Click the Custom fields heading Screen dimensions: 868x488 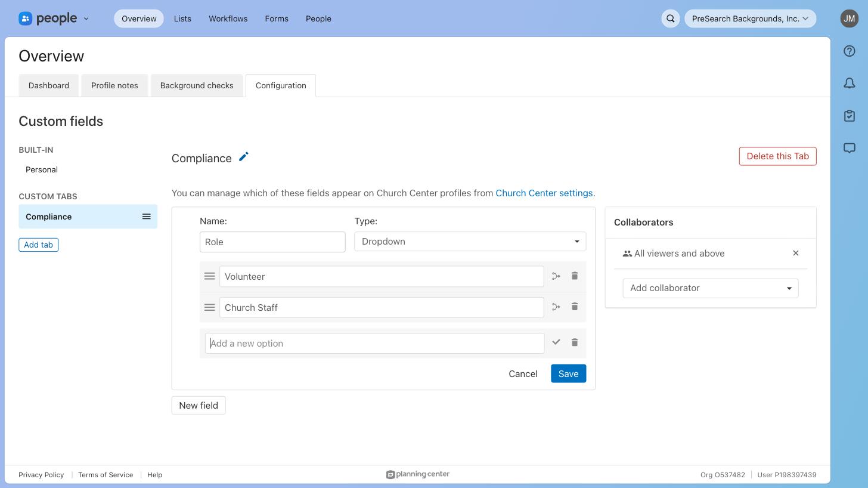[61, 121]
